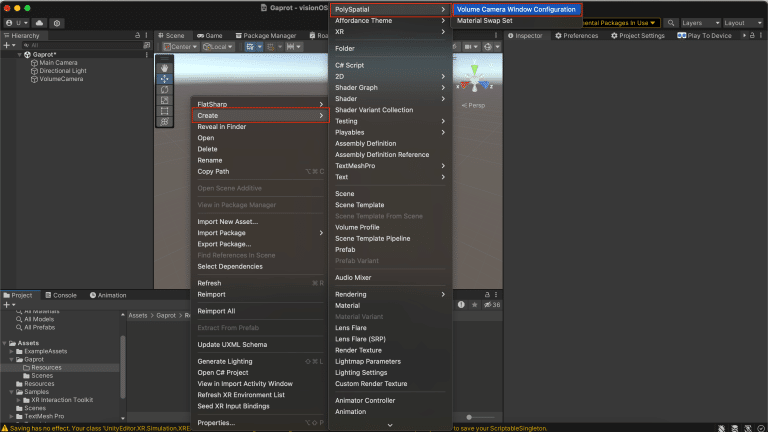Collapse the Assets folder in Project tree

(4, 343)
